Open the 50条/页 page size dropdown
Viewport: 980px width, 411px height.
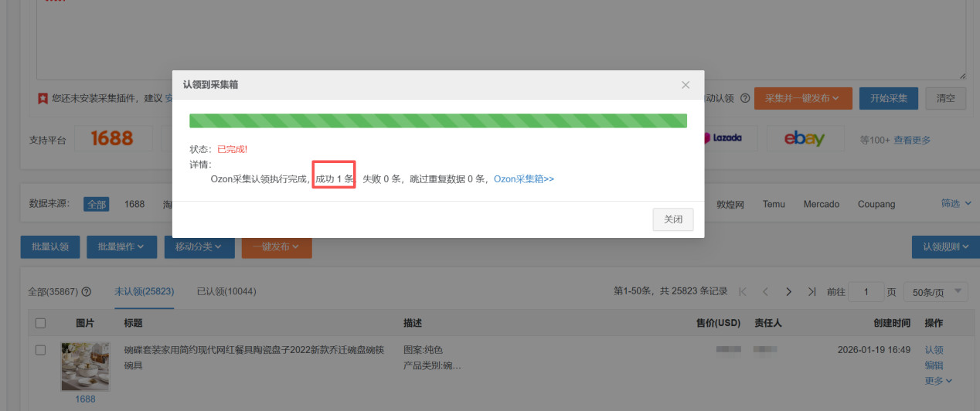coord(935,292)
